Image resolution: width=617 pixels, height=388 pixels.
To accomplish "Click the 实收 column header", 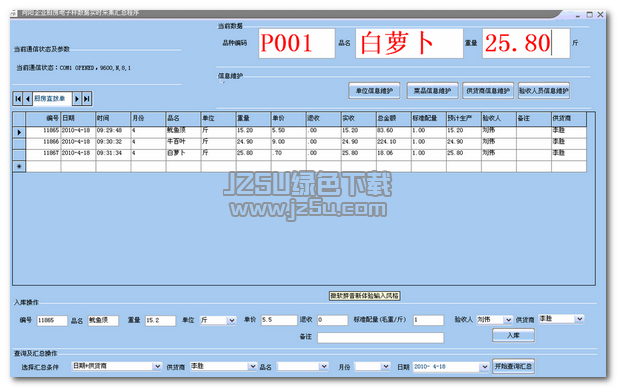I will click(358, 118).
